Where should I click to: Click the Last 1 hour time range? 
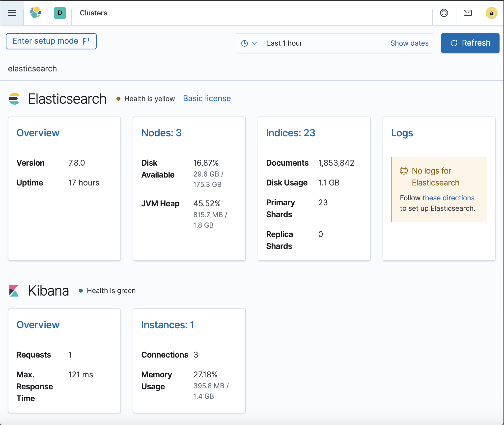(x=284, y=43)
